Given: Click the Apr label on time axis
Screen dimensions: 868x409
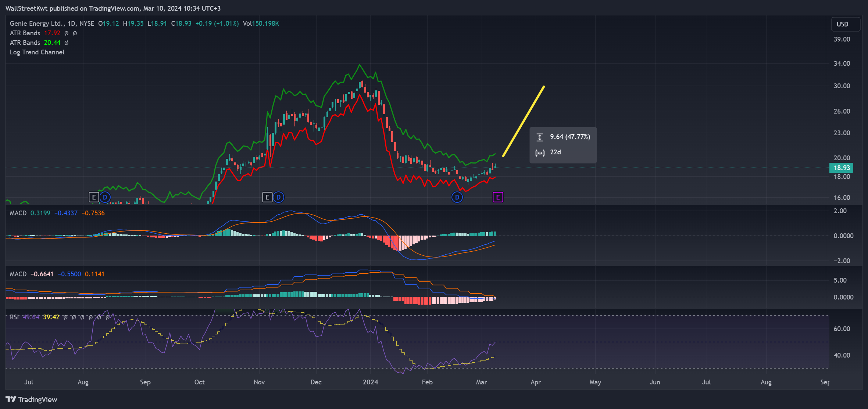Looking at the screenshot, I should [536, 382].
